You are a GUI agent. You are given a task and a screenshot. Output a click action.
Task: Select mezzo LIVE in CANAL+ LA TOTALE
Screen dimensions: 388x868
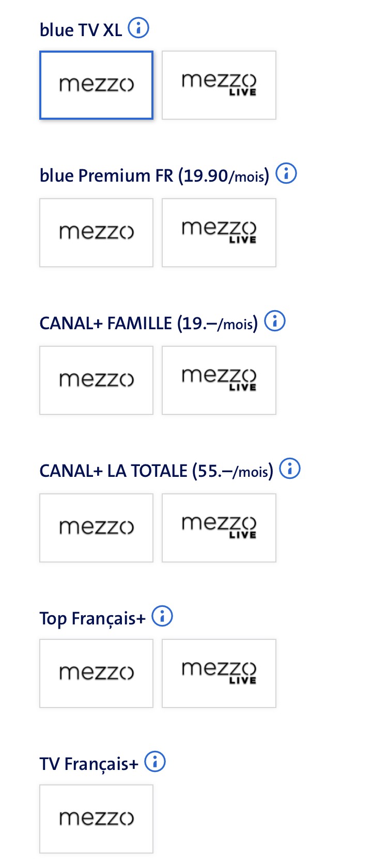(x=219, y=528)
